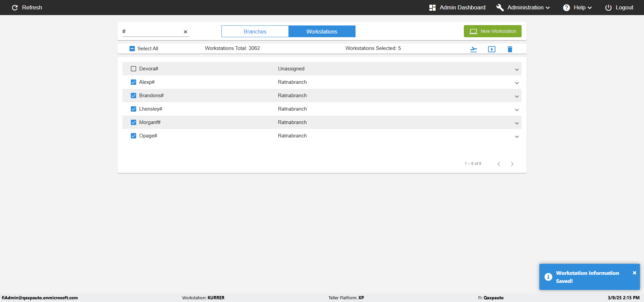Click Ratnabranch in the Morganf# row
This screenshot has width=644, height=302.
click(x=292, y=122)
